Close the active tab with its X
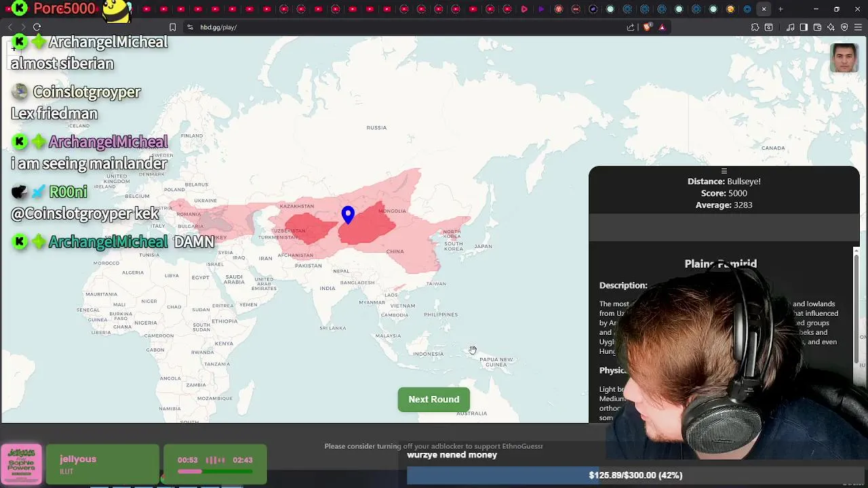Screen dimensions: 868x488 (764, 9)
